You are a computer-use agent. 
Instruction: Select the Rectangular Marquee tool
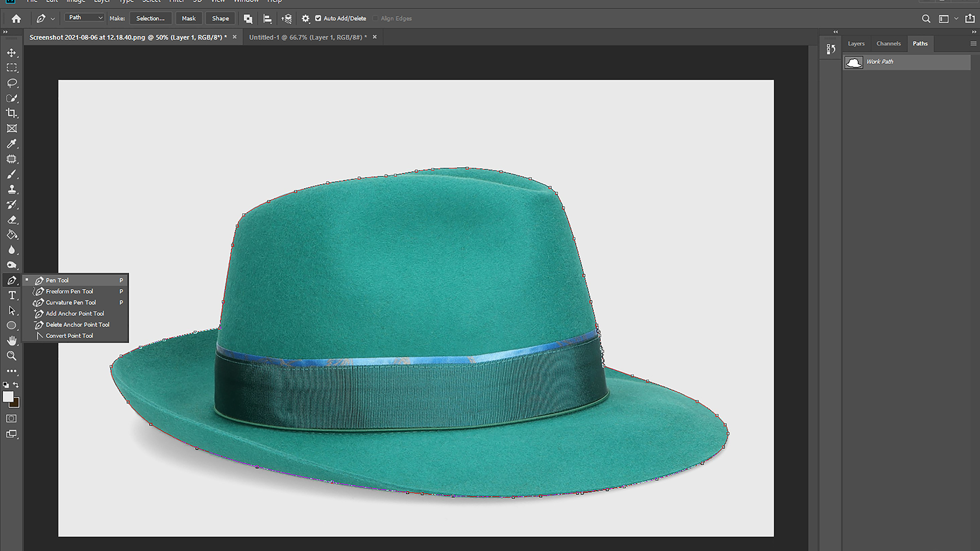pos(12,68)
